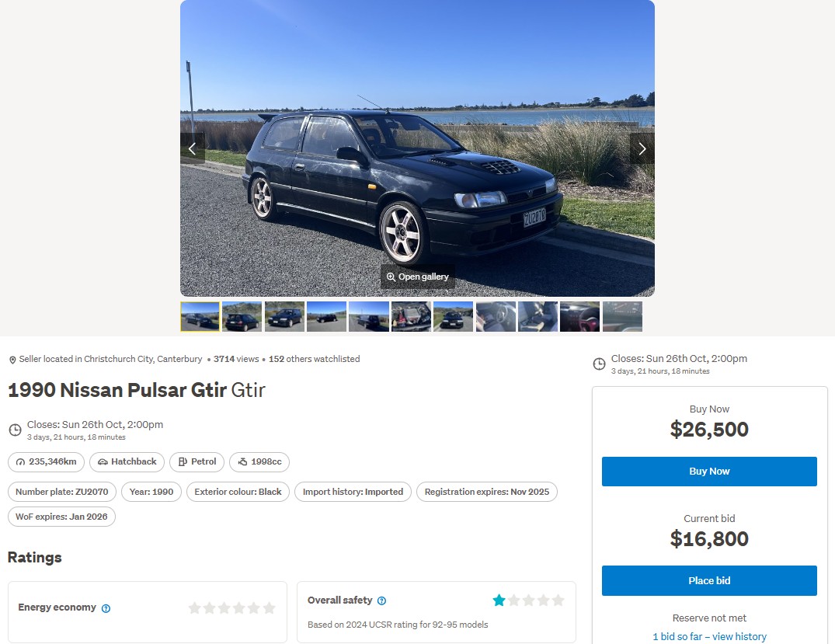Open gallery with magnifier button
The height and width of the screenshot is (644, 835).
pyautogui.click(x=418, y=277)
